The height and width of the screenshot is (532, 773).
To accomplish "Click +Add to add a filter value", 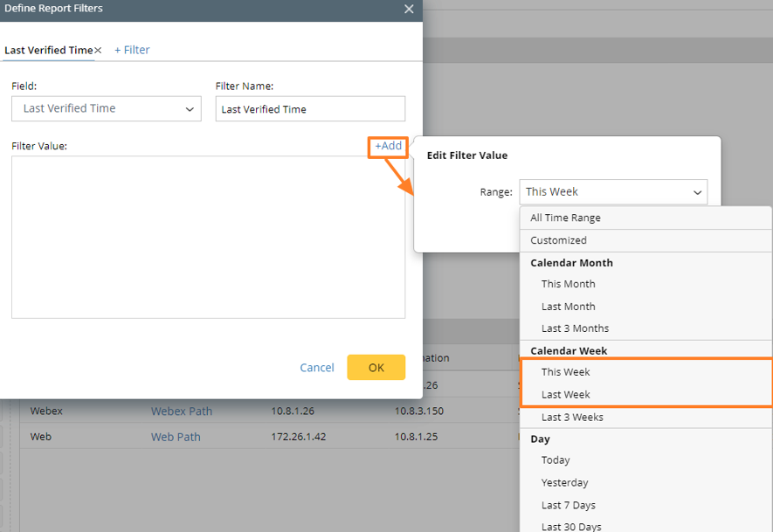I will coord(388,146).
